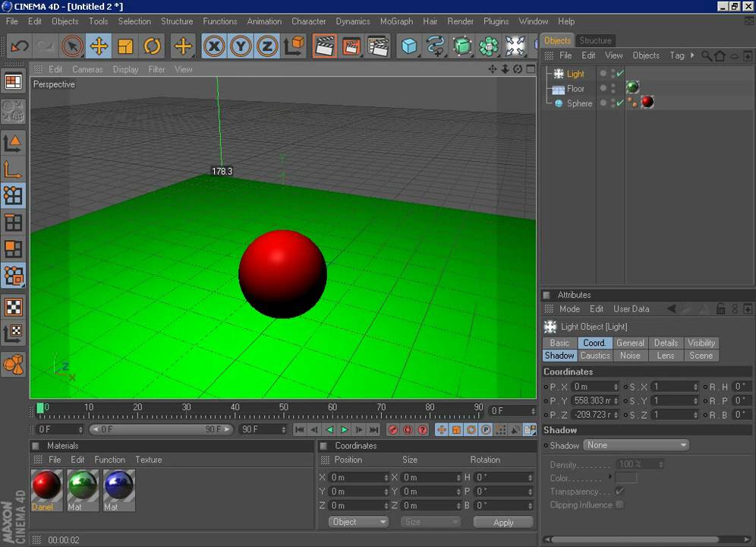Toggle the shadow Transparency checkbox

click(x=620, y=491)
